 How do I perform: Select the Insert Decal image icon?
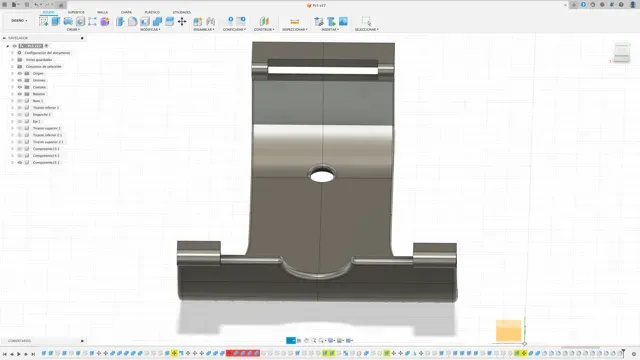pyautogui.click(x=343, y=21)
